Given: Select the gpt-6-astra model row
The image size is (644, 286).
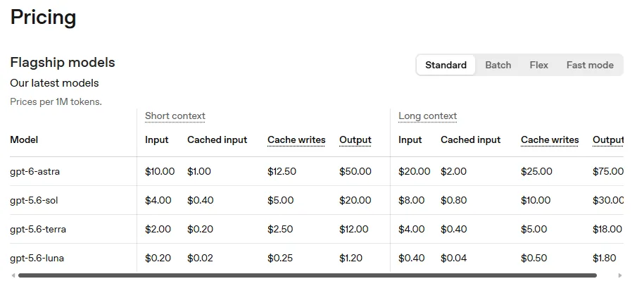Looking at the screenshot, I should [x=317, y=171].
